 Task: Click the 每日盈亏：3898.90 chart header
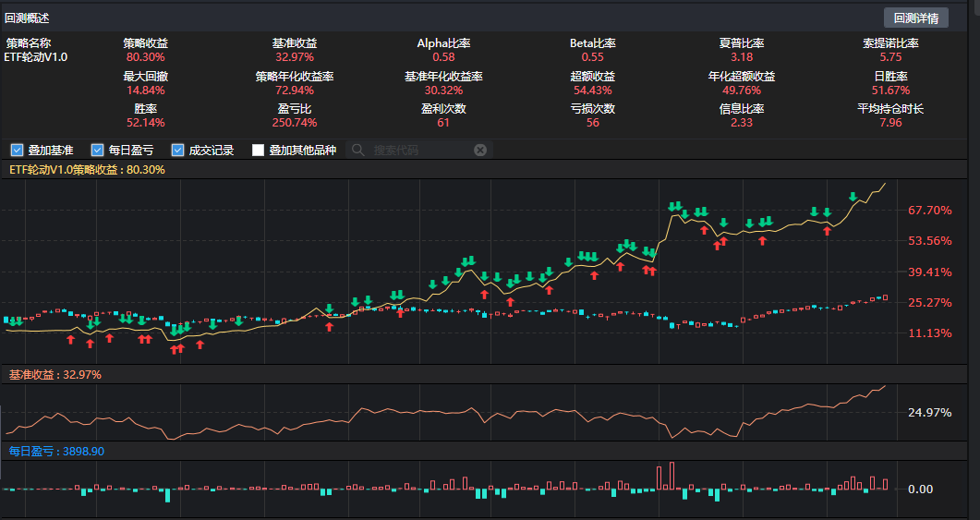click(56, 451)
